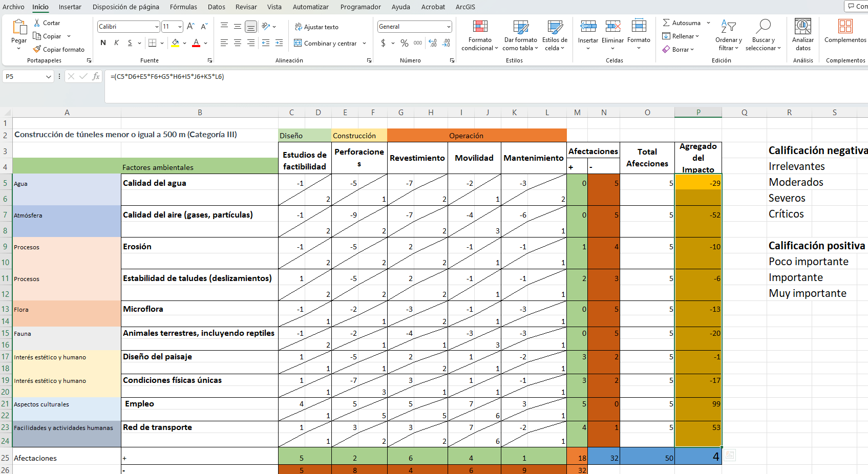868x474 pixels.
Task: Click Copiar formato
Action: [x=59, y=49]
